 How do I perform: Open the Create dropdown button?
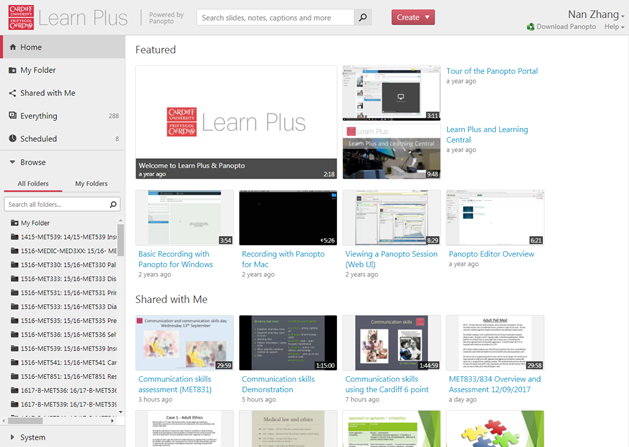pyautogui.click(x=413, y=17)
